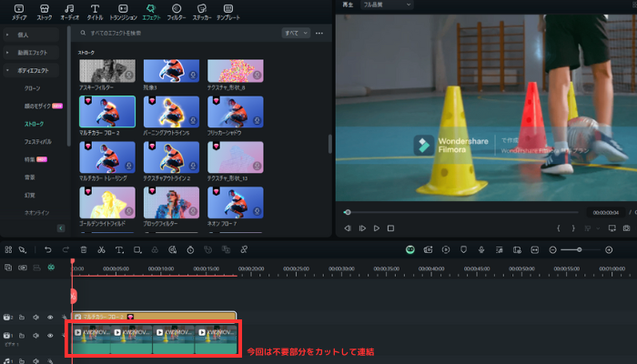Screen dimensions: 637x364
Task: Stop preview playback
Action: (x=390, y=228)
